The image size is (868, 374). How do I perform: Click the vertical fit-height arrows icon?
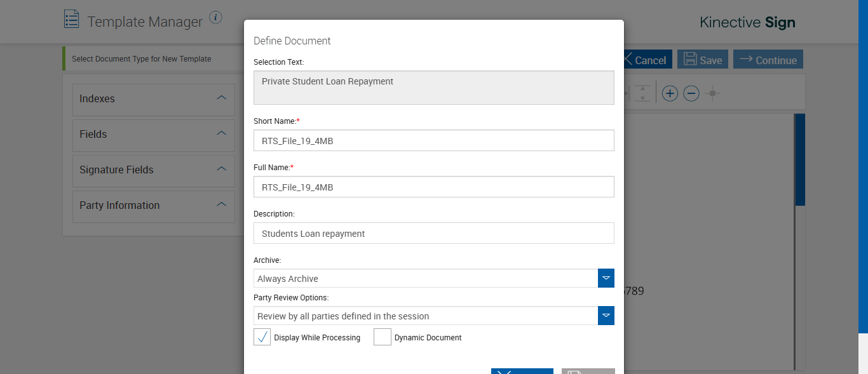(x=643, y=94)
